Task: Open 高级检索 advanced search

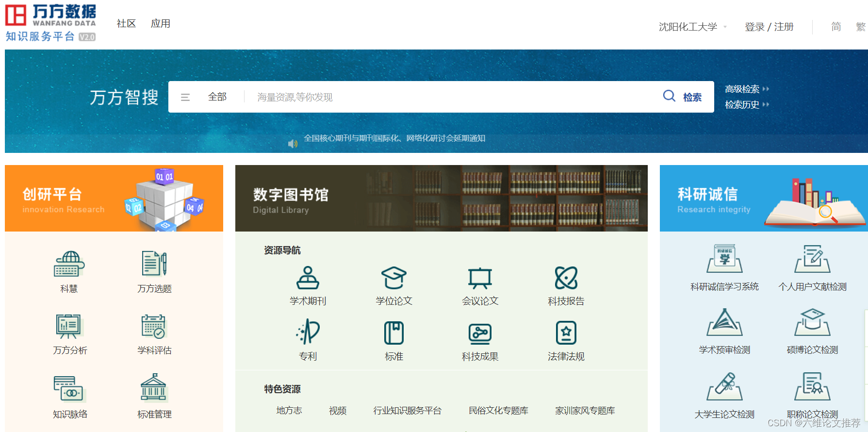Action: click(747, 89)
